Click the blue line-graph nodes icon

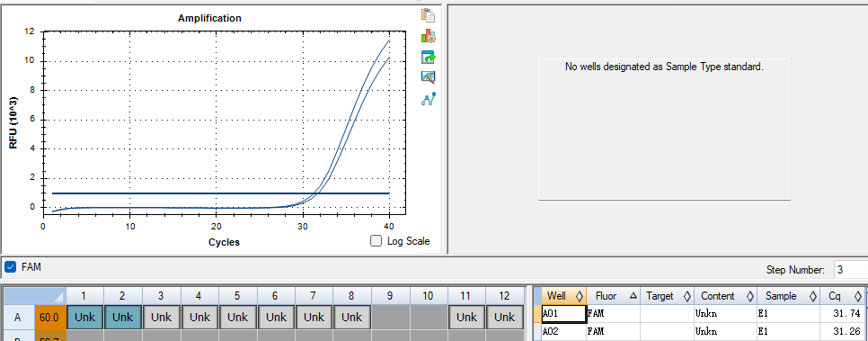click(x=429, y=99)
